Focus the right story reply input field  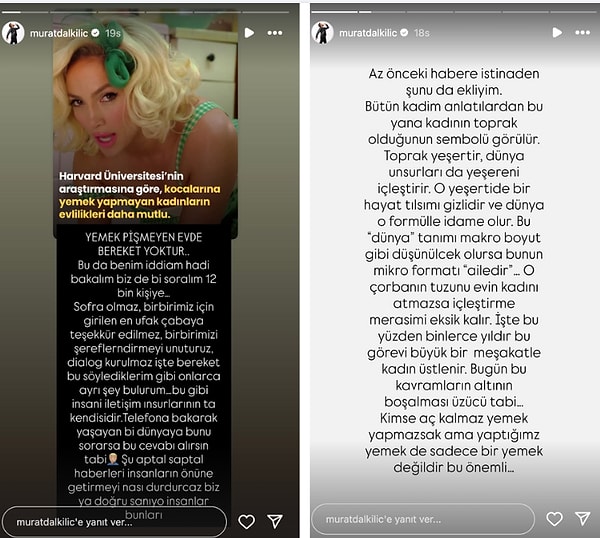[423, 519]
